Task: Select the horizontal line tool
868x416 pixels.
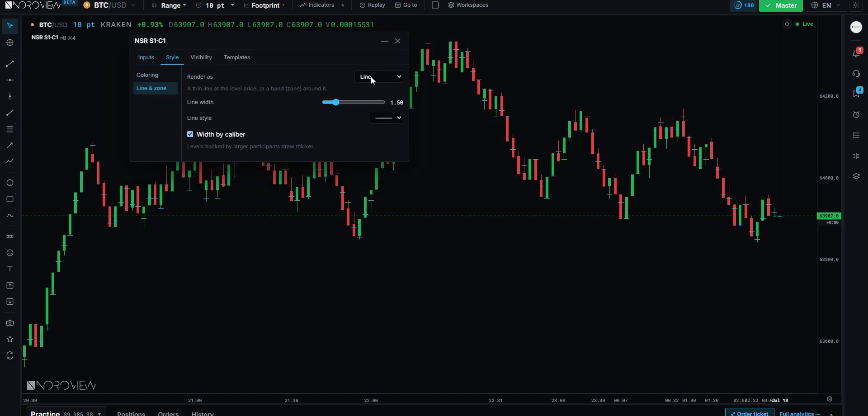Action: pos(10,80)
